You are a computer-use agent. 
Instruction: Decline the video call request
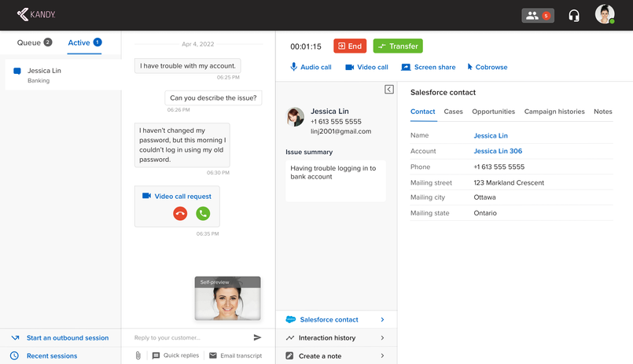tap(180, 214)
